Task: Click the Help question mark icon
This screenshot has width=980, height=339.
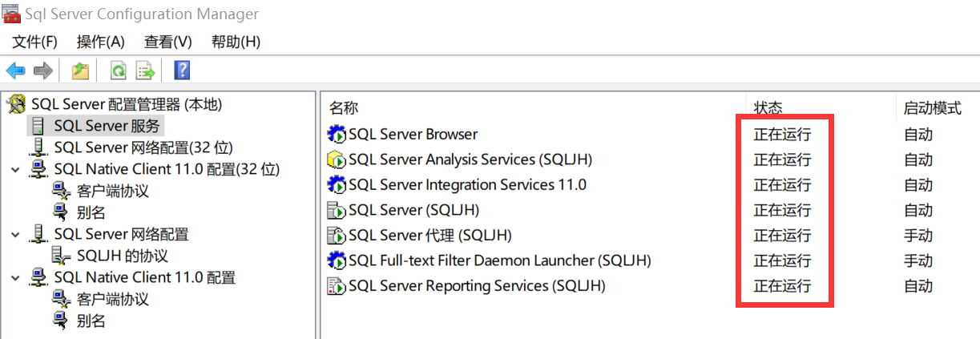Action: click(x=182, y=71)
